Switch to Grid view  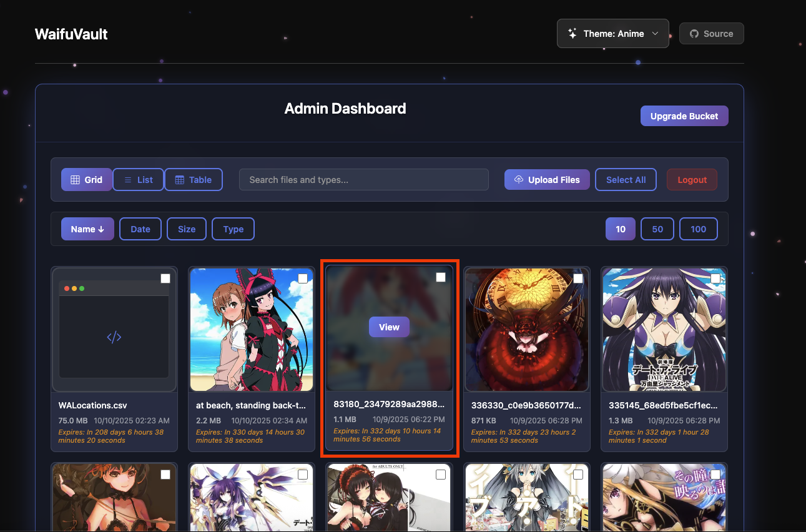pos(86,180)
